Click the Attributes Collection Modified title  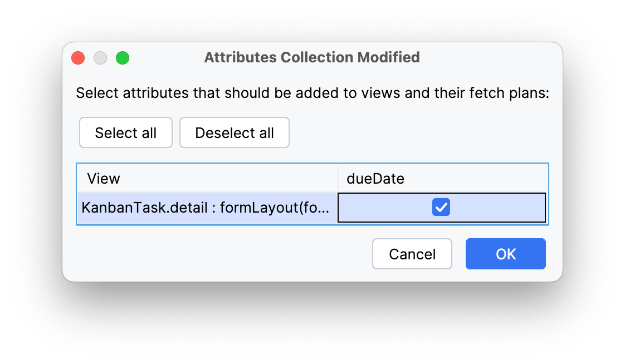point(312,57)
